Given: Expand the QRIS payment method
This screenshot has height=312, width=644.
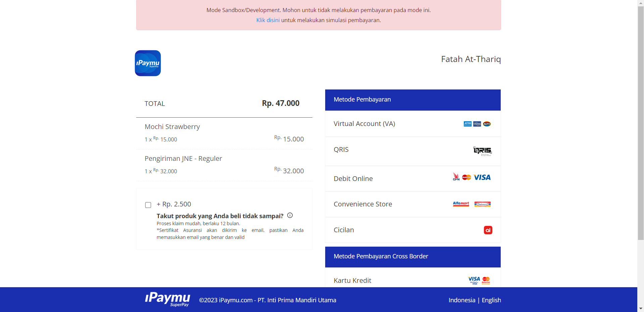Looking at the screenshot, I should (x=341, y=150).
